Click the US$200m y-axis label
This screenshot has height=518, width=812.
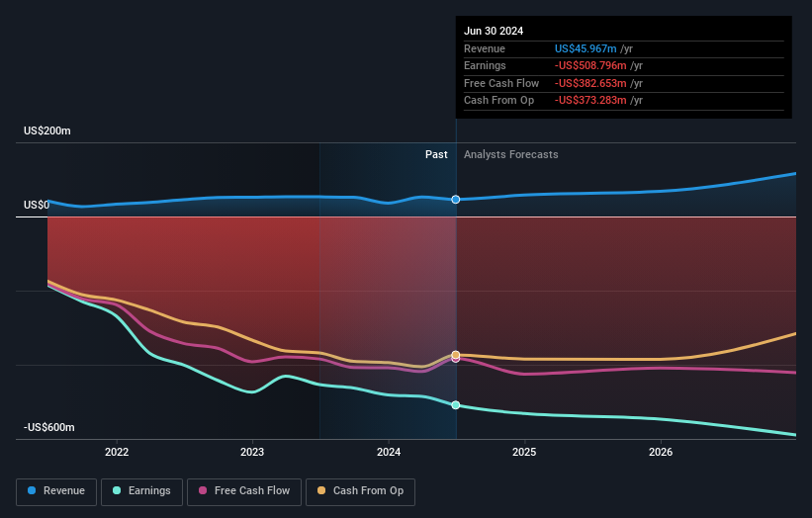point(47,130)
